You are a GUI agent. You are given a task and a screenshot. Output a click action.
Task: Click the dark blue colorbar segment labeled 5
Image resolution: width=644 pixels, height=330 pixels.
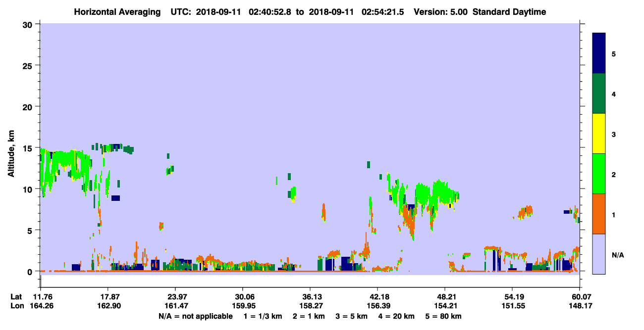(x=599, y=53)
